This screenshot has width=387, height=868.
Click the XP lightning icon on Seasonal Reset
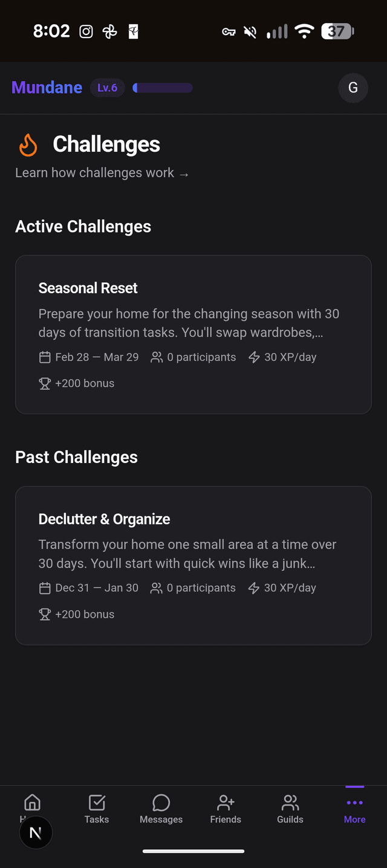pos(253,357)
